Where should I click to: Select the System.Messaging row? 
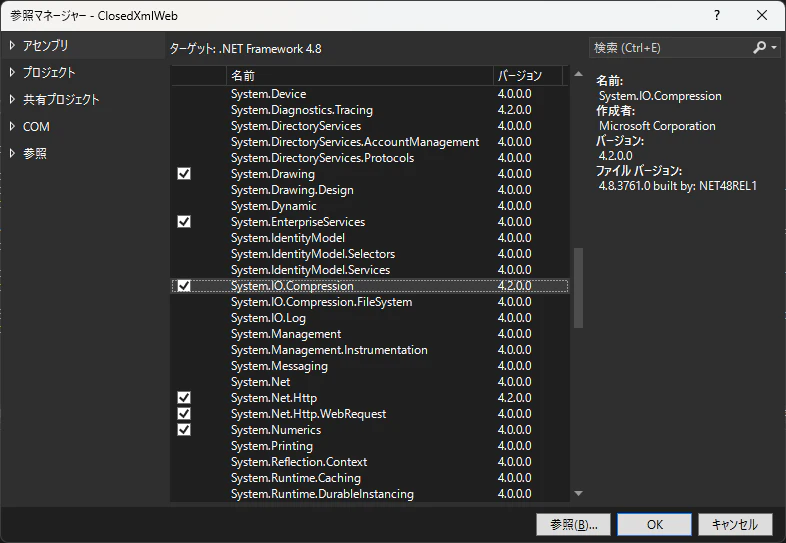point(370,366)
